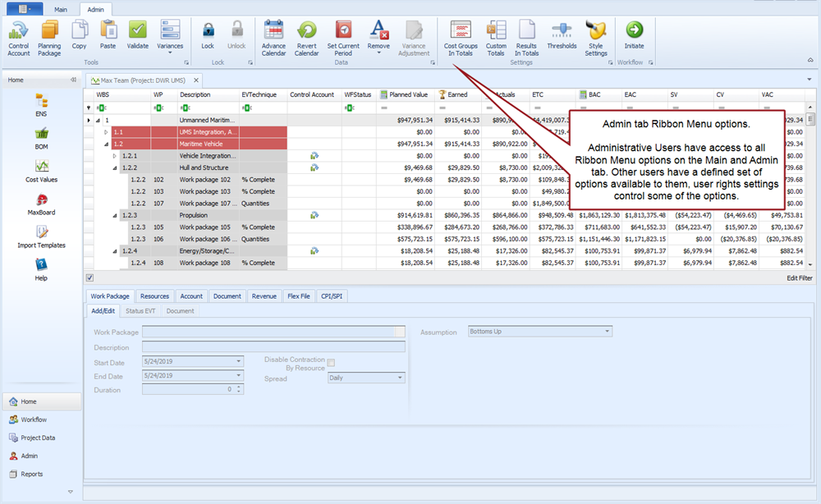Toggle the filter checkbox below grid
This screenshot has width=821, height=504.
click(x=89, y=278)
